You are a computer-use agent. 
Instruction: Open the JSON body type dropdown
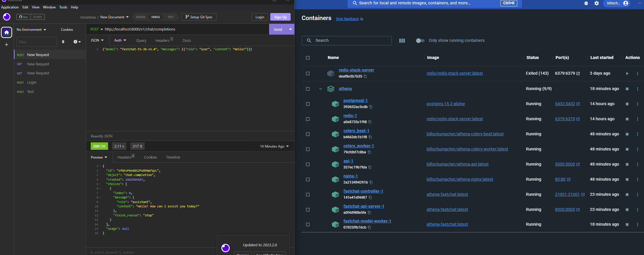click(97, 40)
